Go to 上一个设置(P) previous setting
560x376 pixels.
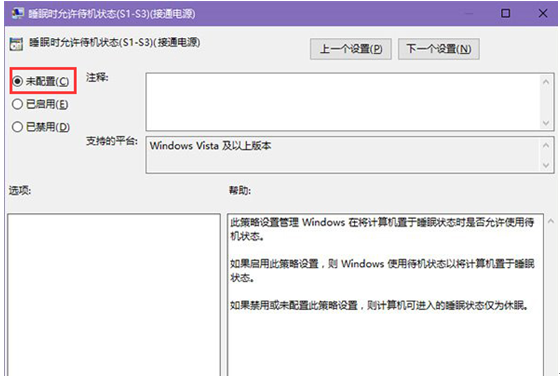click(351, 49)
